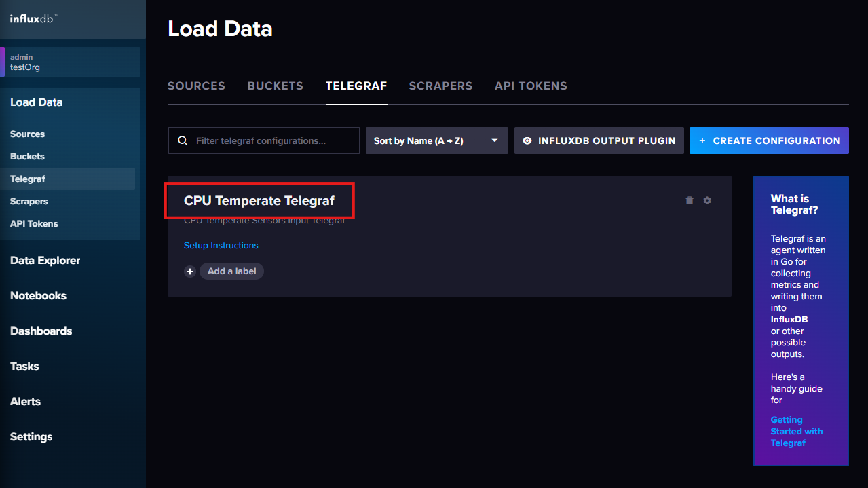Switch to the Buckets tab

pyautogui.click(x=276, y=86)
